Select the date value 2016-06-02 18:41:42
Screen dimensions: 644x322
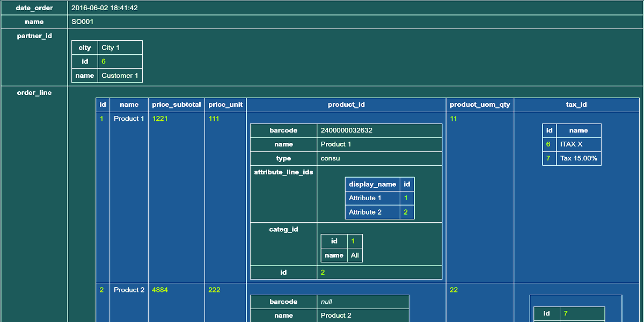[x=105, y=8]
